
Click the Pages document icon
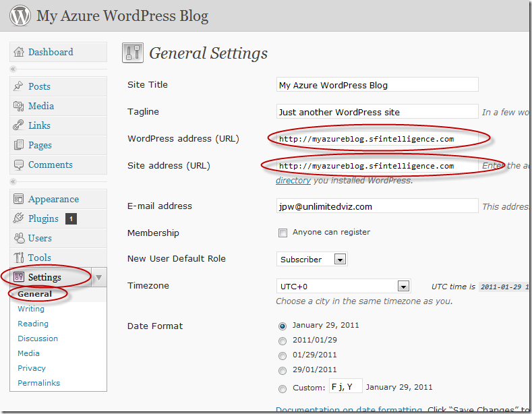click(19, 145)
